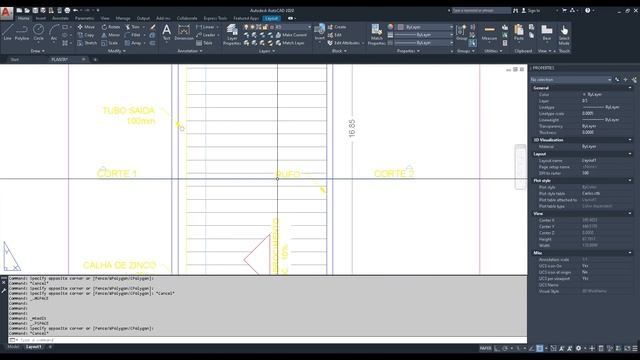Select the Dimension tool
This screenshot has height=360, width=640.
tap(184, 32)
